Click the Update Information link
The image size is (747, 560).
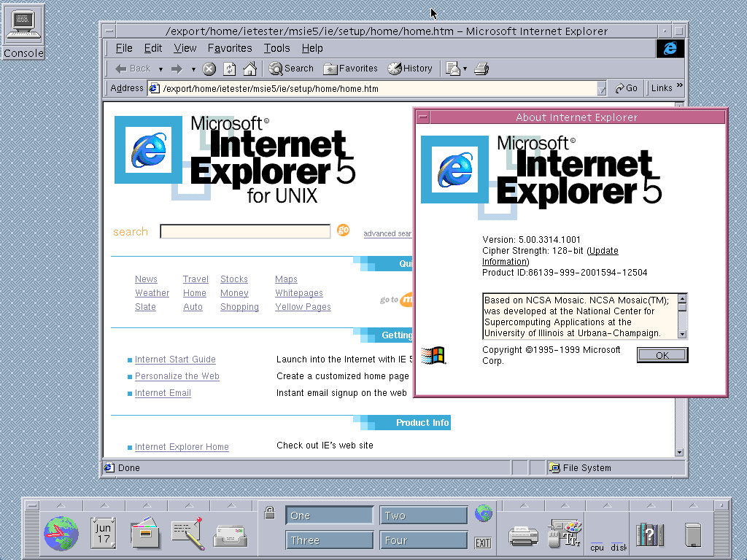pyautogui.click(x=603, y=251)
